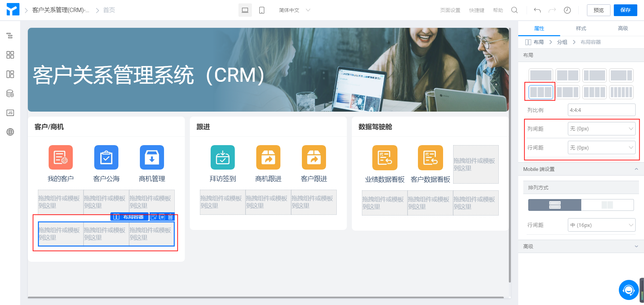
Task: Click the 列比例 4:4:4 input field
Action: click(601, 110)
